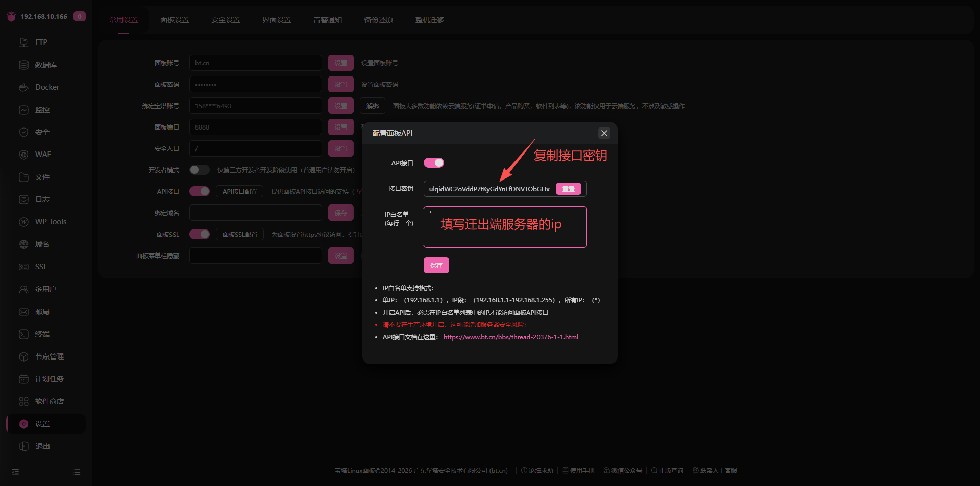Open the 整机迁移 tab

tap(429, 20)
